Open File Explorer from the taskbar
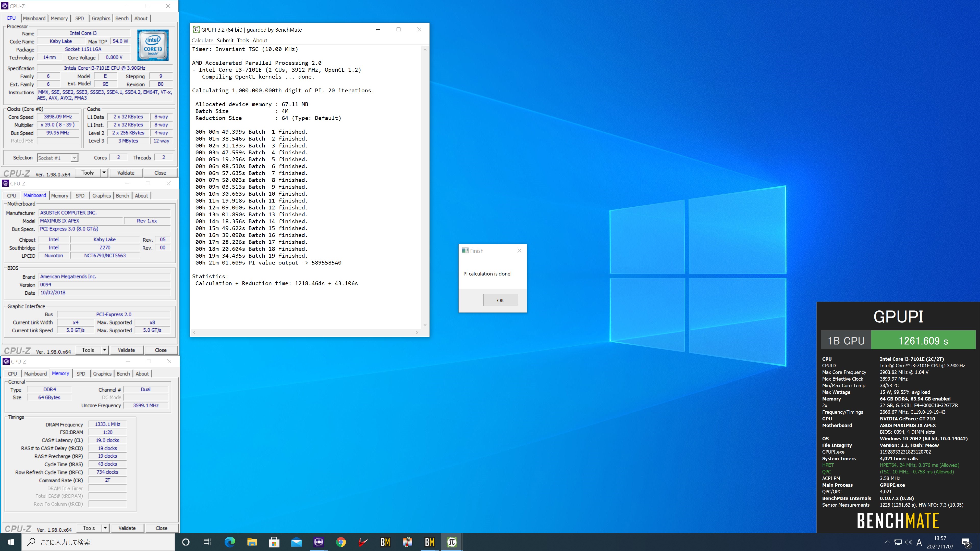The width and height of the screenshot is (980, 551). tap(252, 542)
